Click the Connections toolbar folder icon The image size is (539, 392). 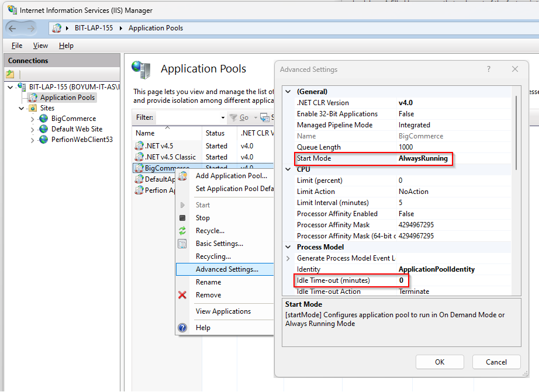[x=10, y=74]
